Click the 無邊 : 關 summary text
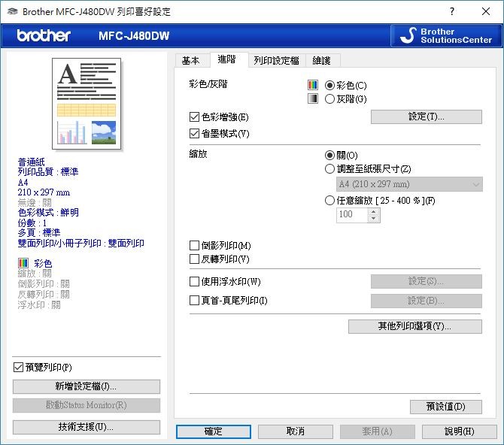Image resolution: width=504 pixels, height=445 pixels. 35,202
